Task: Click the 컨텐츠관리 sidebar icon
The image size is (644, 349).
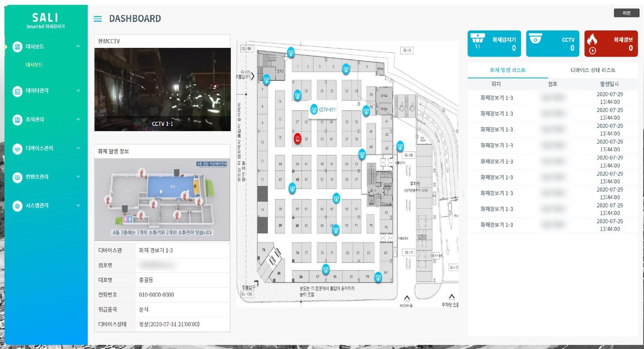Action: [17, 177]
